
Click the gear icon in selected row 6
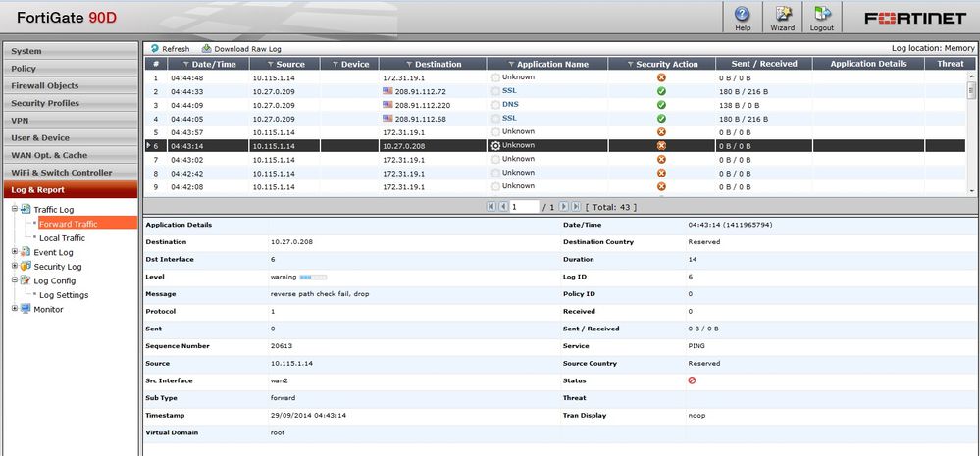495,145
